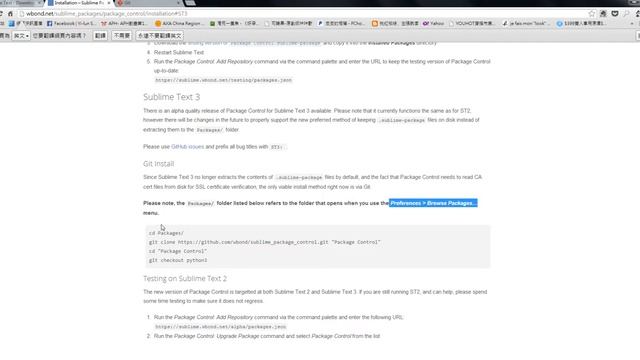This screenshot has height=360, width=640.
Task: Open the first bookmark with blue icon
Action: coord(26,24)
